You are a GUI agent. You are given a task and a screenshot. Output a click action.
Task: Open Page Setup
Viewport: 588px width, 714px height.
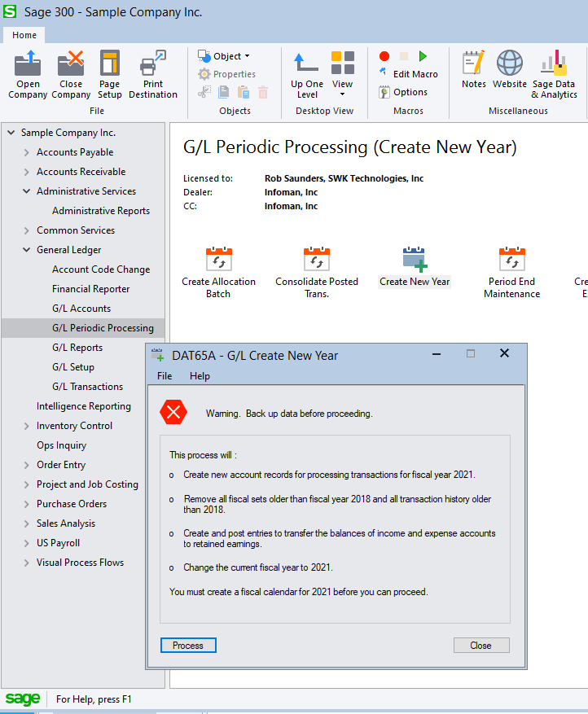110,75
